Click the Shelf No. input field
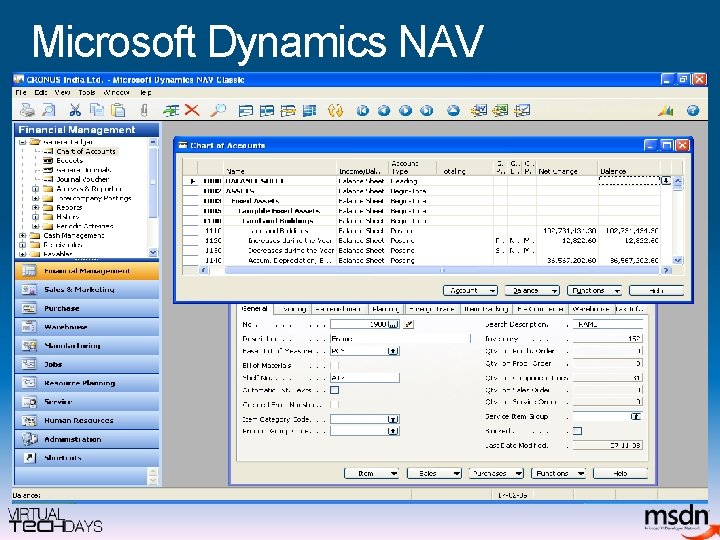 coord(365,378)
